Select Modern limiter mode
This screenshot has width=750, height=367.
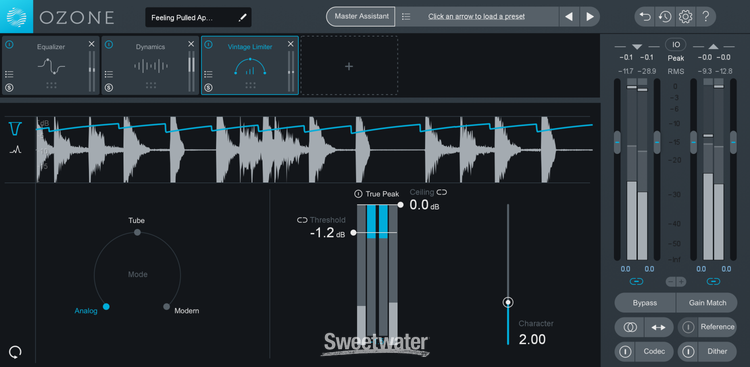tap(166, 307)
